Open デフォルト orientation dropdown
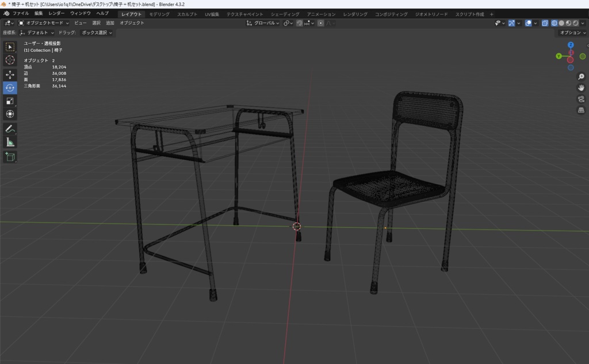This screenshot has height=364, width=589. tap(37, 33)
